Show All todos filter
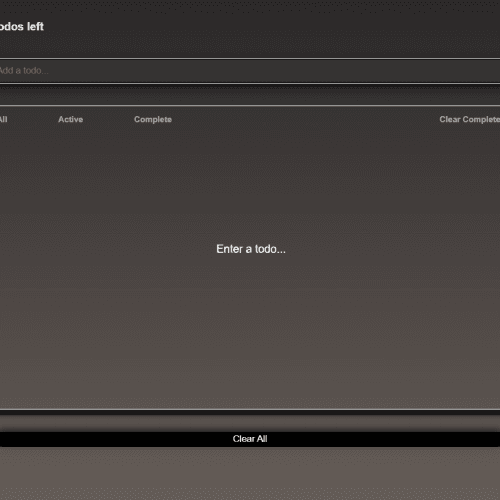Image resolution: width=500 pixels, height=500 pixels. tap(3, 119)
